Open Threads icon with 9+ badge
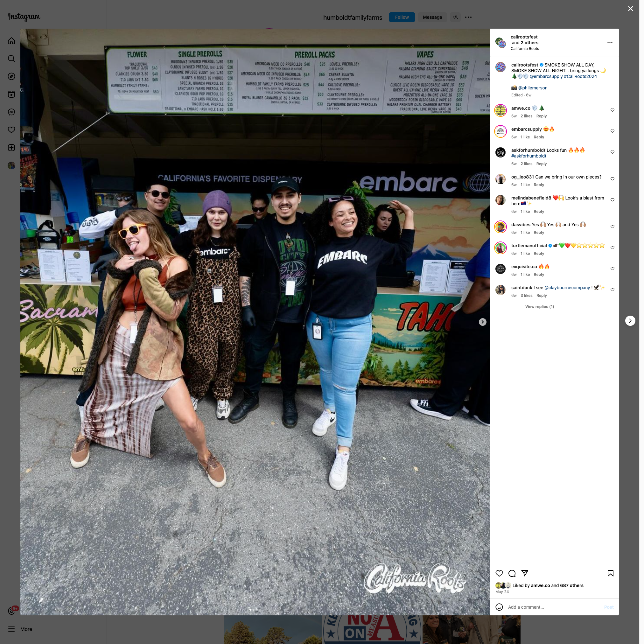 pos(12,611)
